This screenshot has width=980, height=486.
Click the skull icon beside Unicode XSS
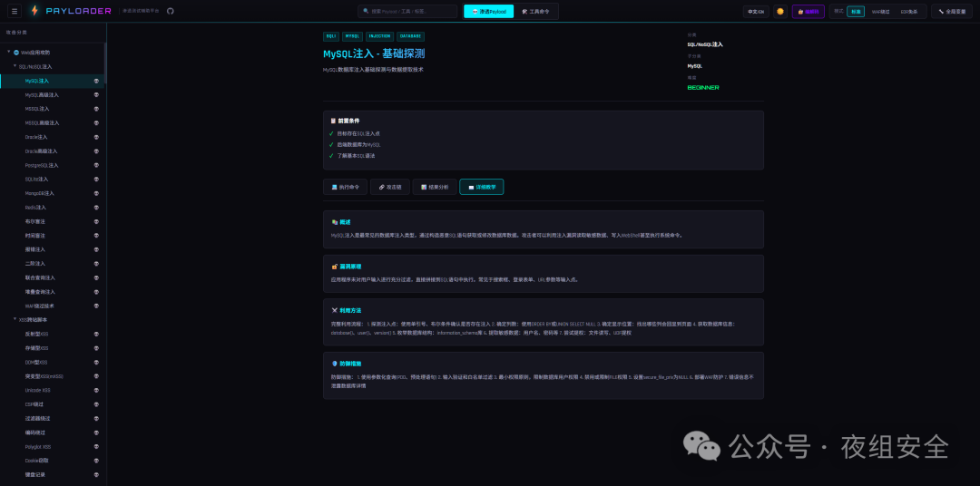(96, 390)
